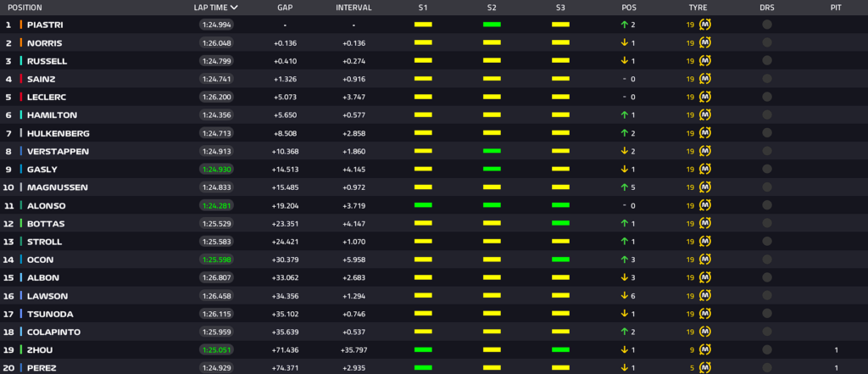Click Piastri's medium tyre icon
Screen dimensions: 868x374
(x=704, y=25)
